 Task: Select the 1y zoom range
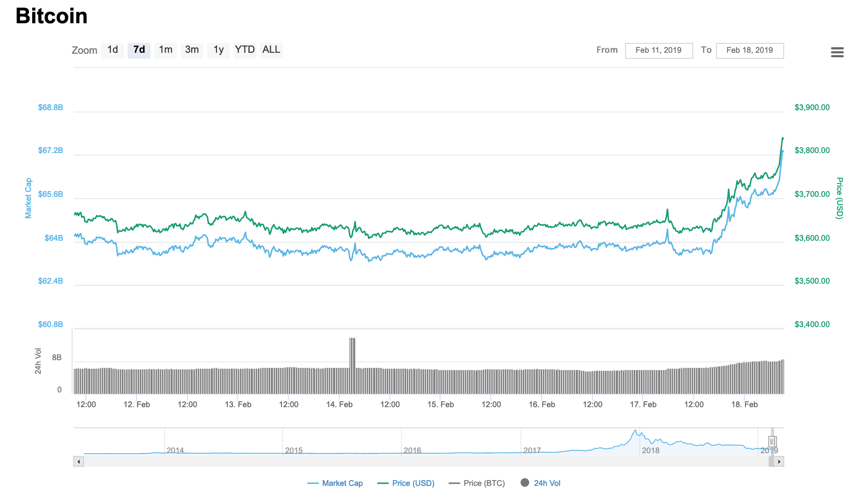218,50
